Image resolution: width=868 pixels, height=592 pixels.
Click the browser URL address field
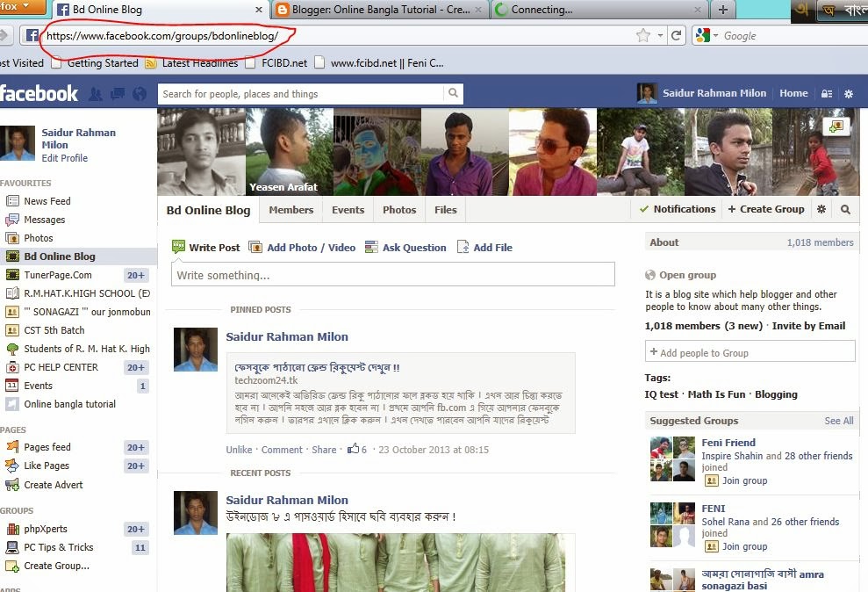coord(338,36)
